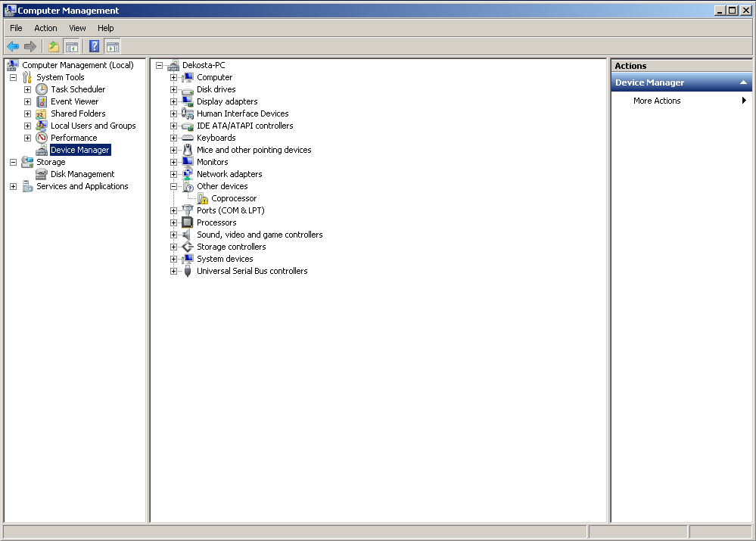Click the Services and Applications icon

click(27, 186)
